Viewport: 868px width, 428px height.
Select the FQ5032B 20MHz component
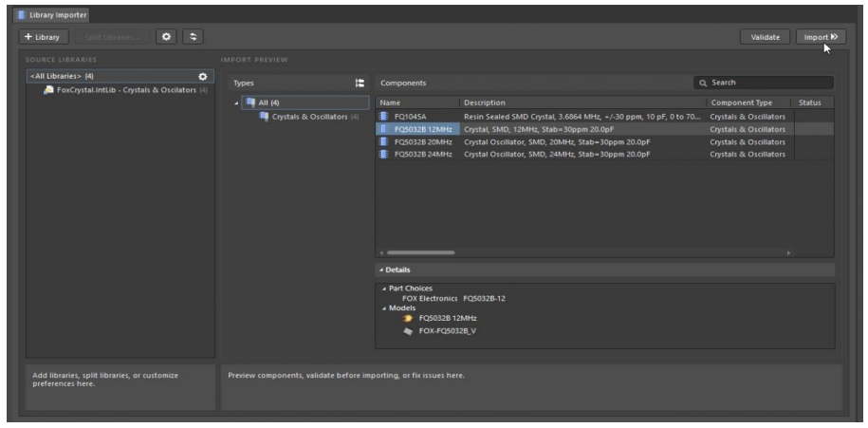click(x=604, y=142)
